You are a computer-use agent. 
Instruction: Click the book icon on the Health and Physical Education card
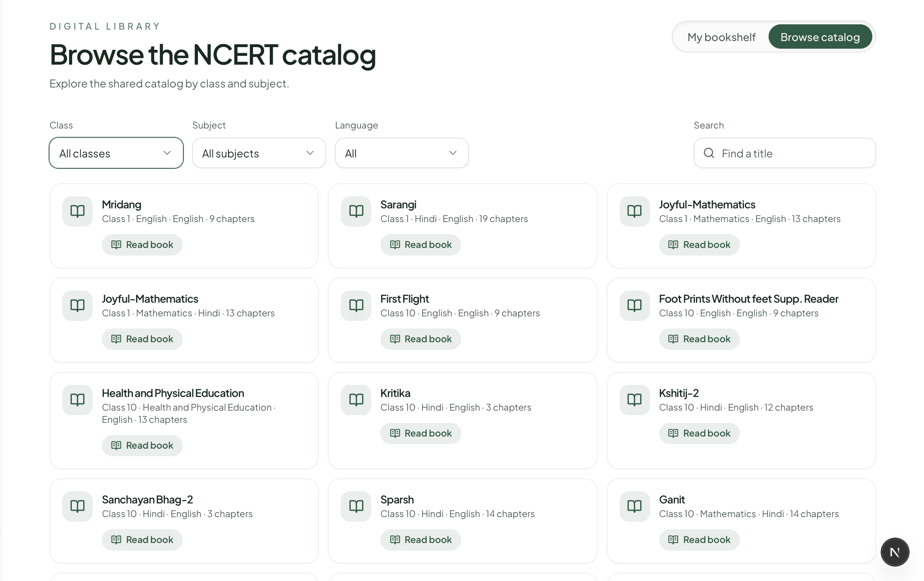click(77, 400)
